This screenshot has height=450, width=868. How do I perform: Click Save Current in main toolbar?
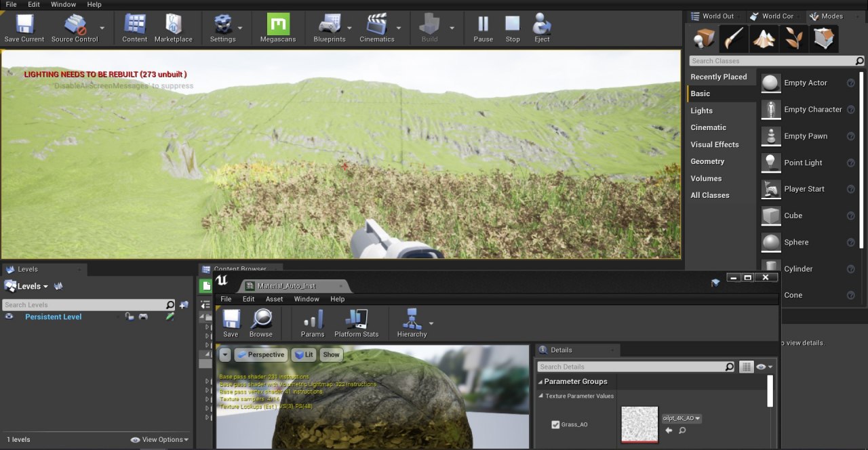coord(24,28)
